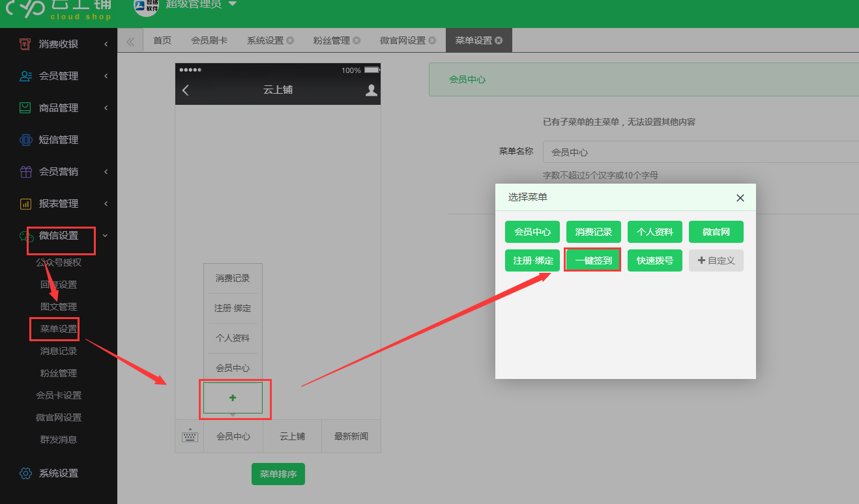Screen dimensions: 859x504
Task: Click the phone preview user profile icon
Action: [x=371, y=90]
